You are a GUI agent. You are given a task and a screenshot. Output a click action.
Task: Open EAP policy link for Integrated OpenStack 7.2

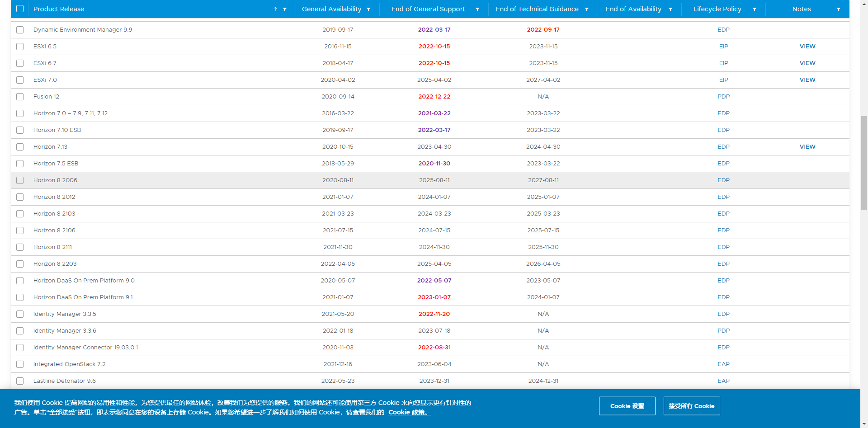pos(724,364)
